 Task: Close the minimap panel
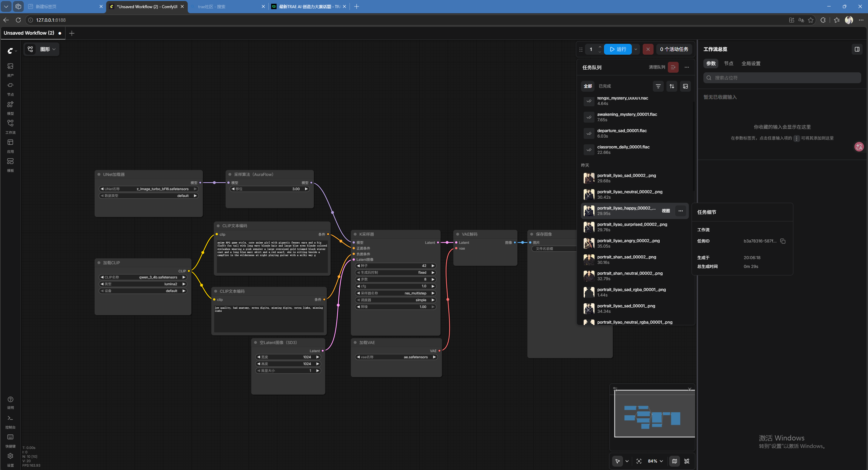[x=690, y=389]
